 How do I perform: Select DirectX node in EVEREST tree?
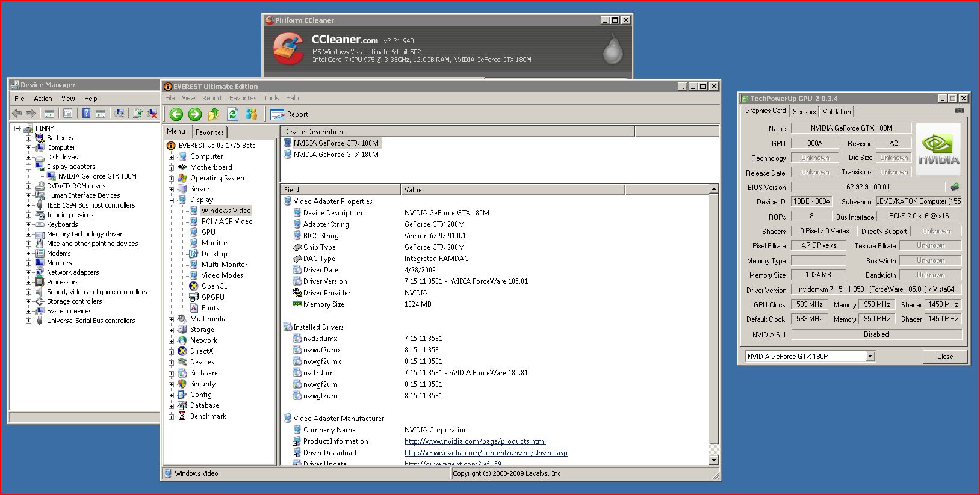coord(202,351)
